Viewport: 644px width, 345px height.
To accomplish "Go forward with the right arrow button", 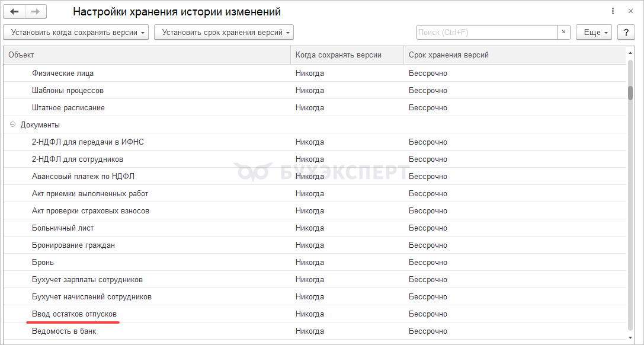I will 36,11.
